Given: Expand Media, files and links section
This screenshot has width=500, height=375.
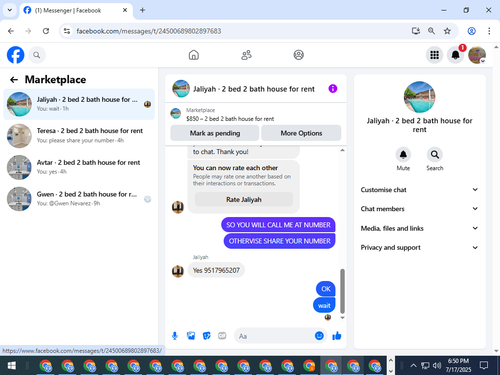Looking at the screenshot, I should (x=419, y=228).
